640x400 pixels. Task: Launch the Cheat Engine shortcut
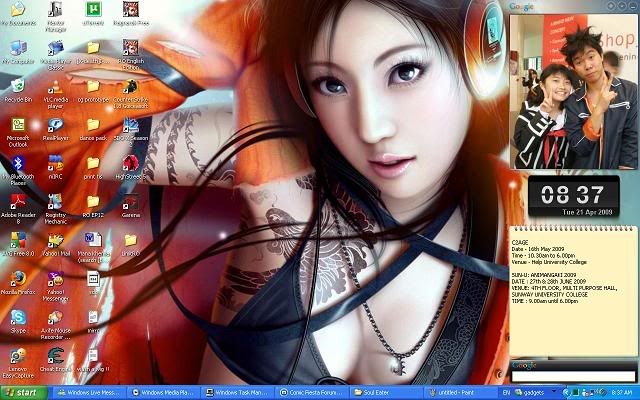56,359
